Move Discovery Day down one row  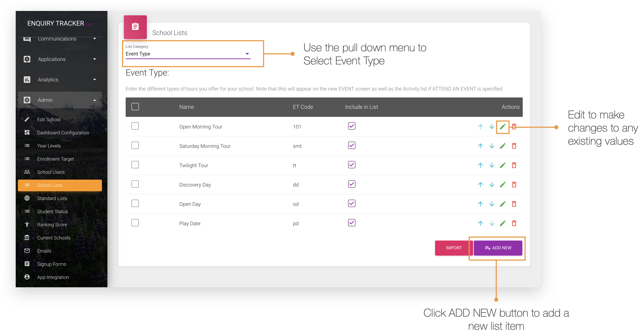[x=491, y=185]
